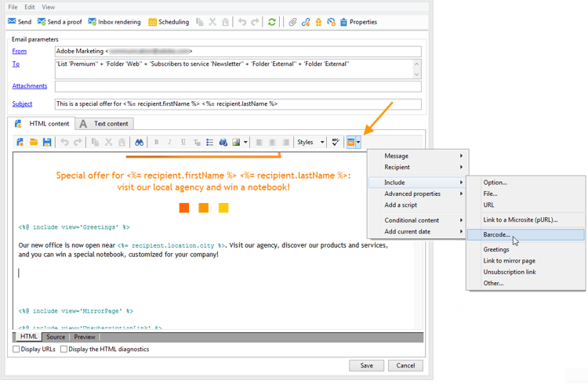Select Barcode... from the Include submenu
Image resolution: width=588 pixels, height=384 pixels.
497,234
